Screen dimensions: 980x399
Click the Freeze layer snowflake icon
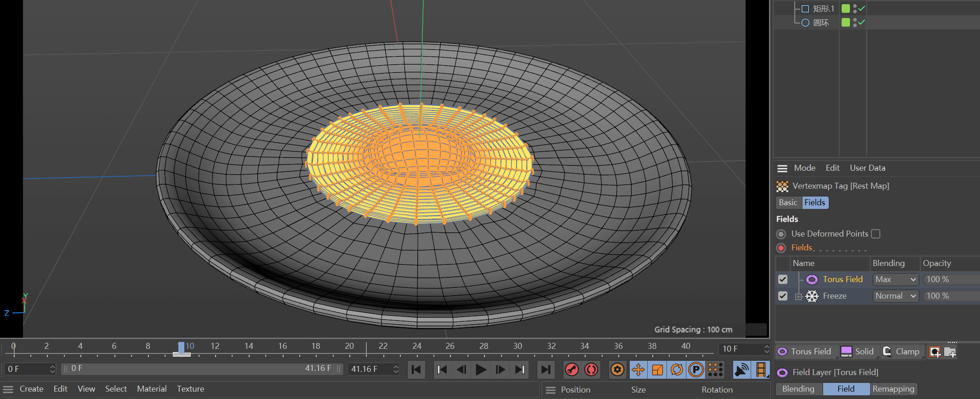pyautogui.click(x=812, y=296)
